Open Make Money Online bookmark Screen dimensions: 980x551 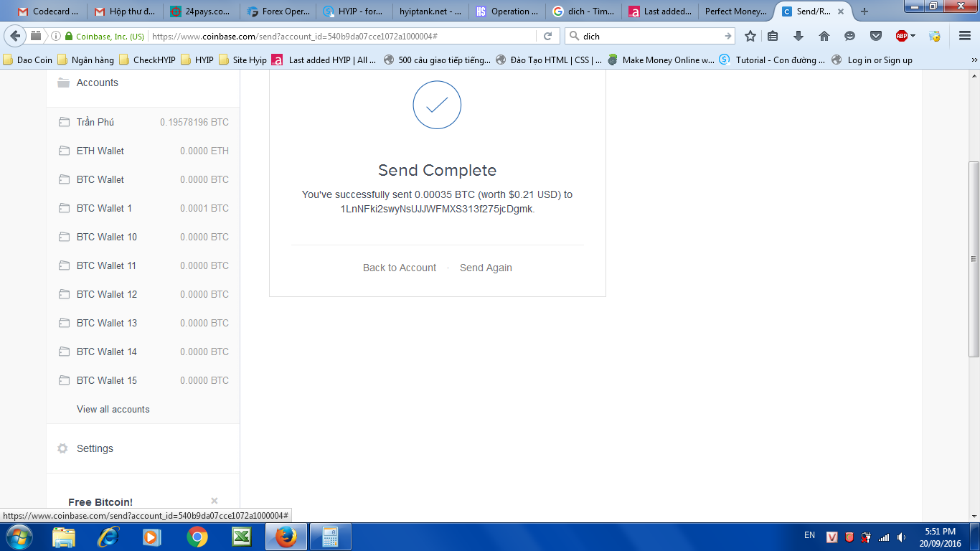[661, 60]
